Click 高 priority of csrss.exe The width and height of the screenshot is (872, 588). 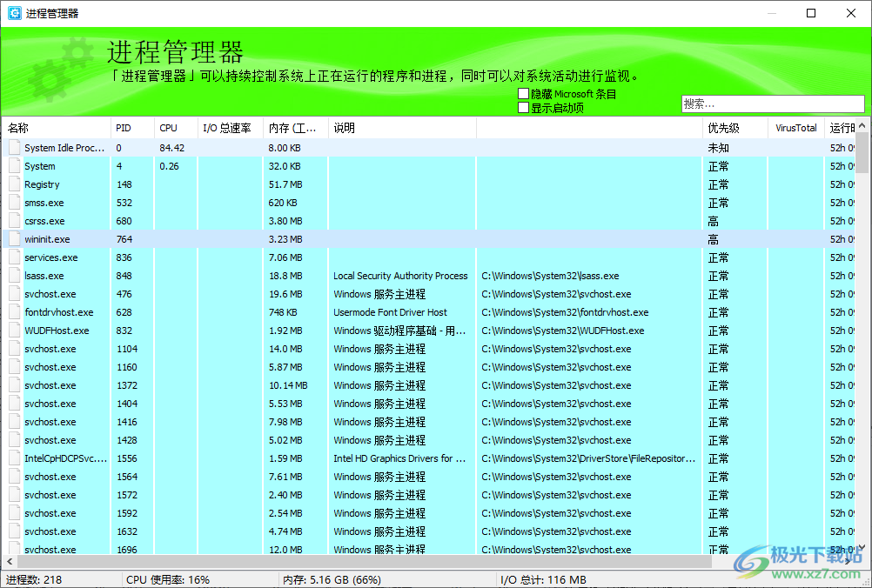pyautogui.click(x=713, y=221)
